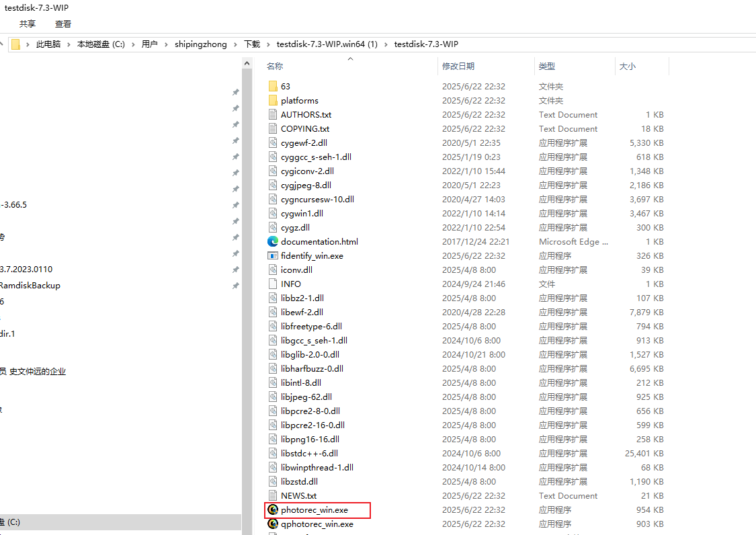This screenshot has height=535, width=756.
Task: Click the 25,401 KB size cell
Action: click(x=644, y=454)
